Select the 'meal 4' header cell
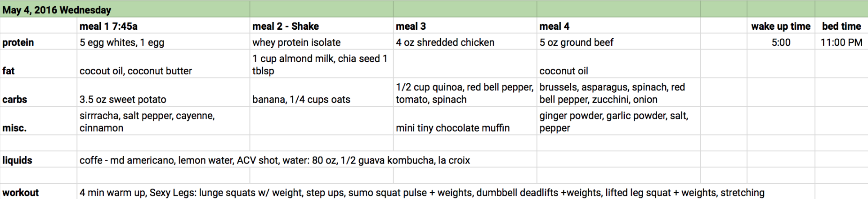The width and height of the screenshot is (868, 199). [x=618, y=26]
